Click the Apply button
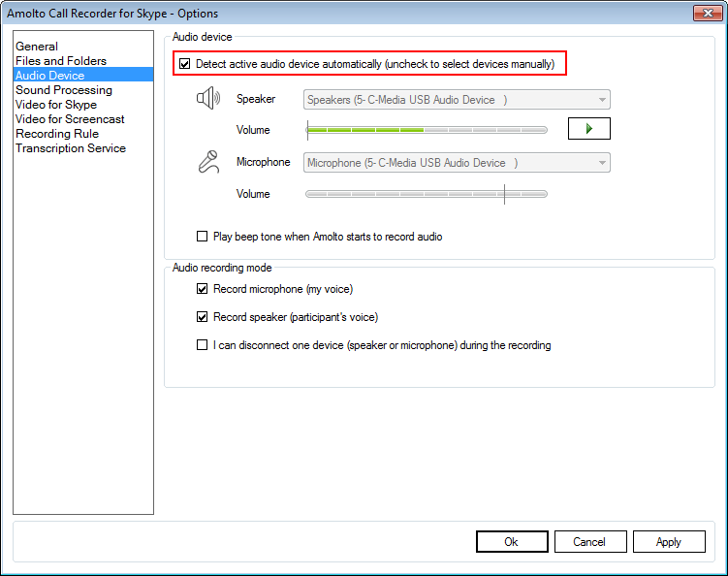This screenshot has height=576, width=728. (669, 542)
